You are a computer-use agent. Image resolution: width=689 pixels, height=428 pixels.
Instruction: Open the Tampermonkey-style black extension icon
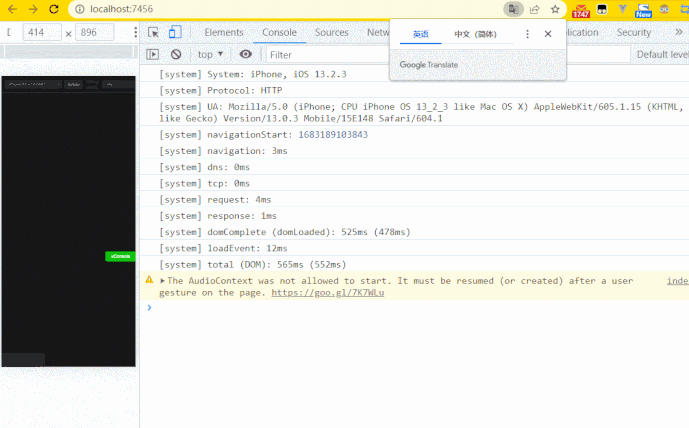pyautogui.click(x=602, y=9)
